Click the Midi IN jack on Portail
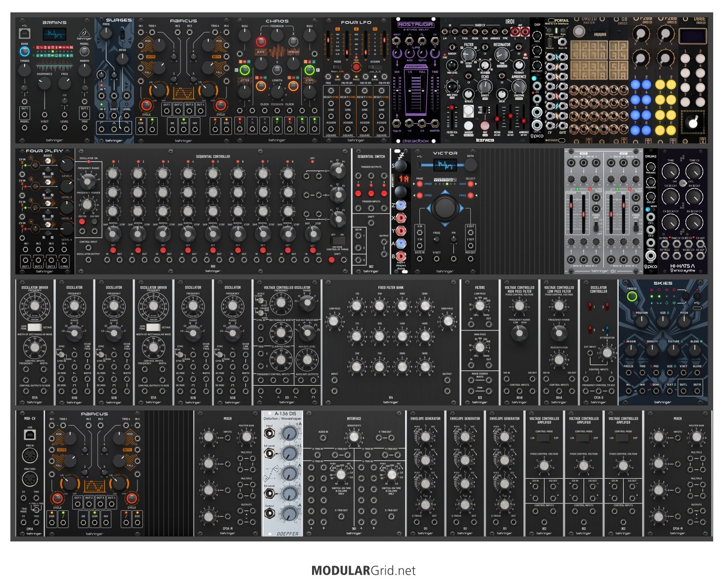The width and height of the screenshot is (728, 581). click(x=562, y=42)
